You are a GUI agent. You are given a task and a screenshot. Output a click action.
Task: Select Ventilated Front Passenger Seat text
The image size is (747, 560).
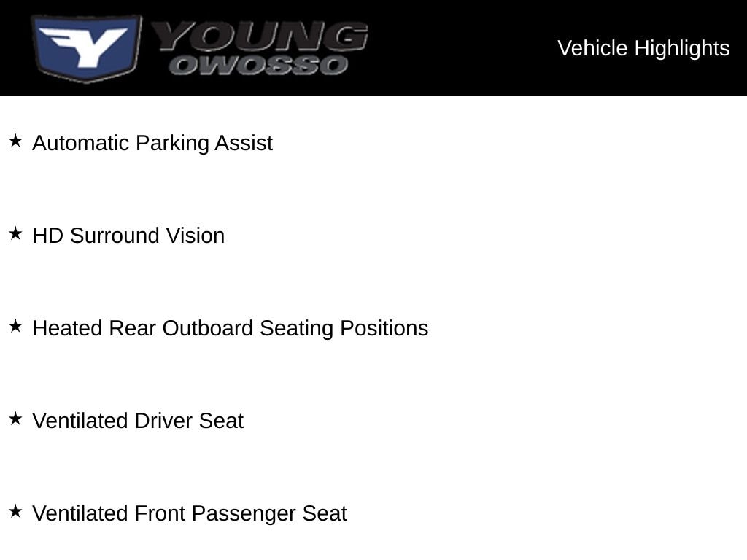(190, 514)
